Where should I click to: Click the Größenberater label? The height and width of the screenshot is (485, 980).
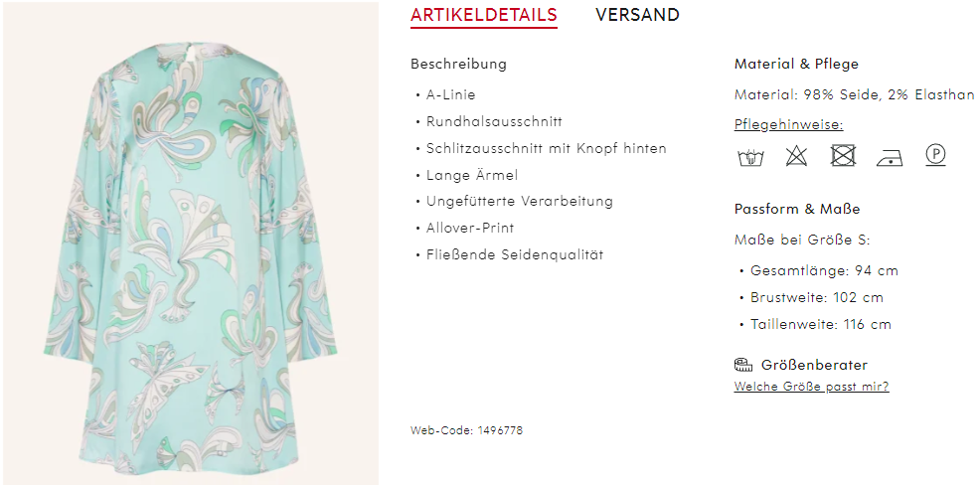814,365
